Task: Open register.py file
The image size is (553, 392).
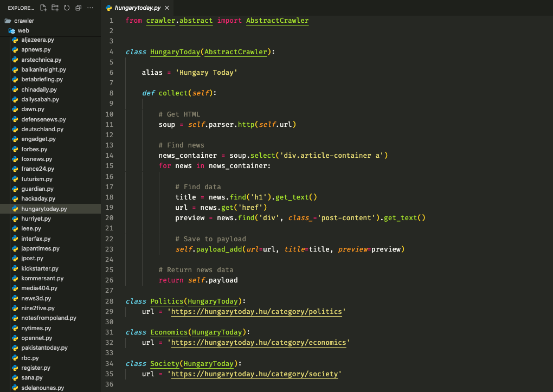Action: click(x=50, y=368)
